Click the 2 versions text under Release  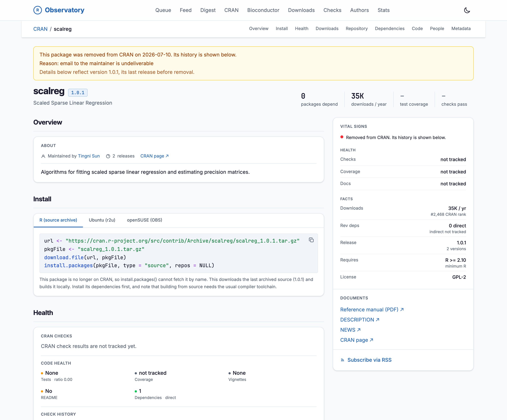[456, 249]
